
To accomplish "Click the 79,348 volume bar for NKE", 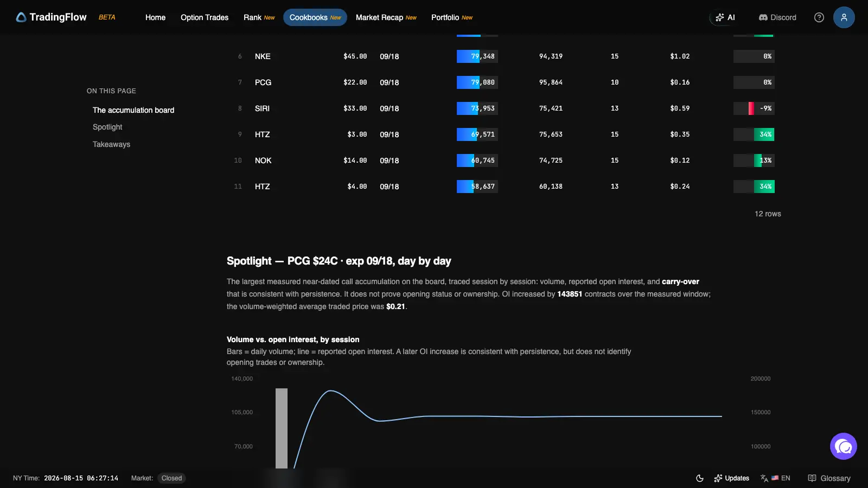I will click(x=477, y=56).
